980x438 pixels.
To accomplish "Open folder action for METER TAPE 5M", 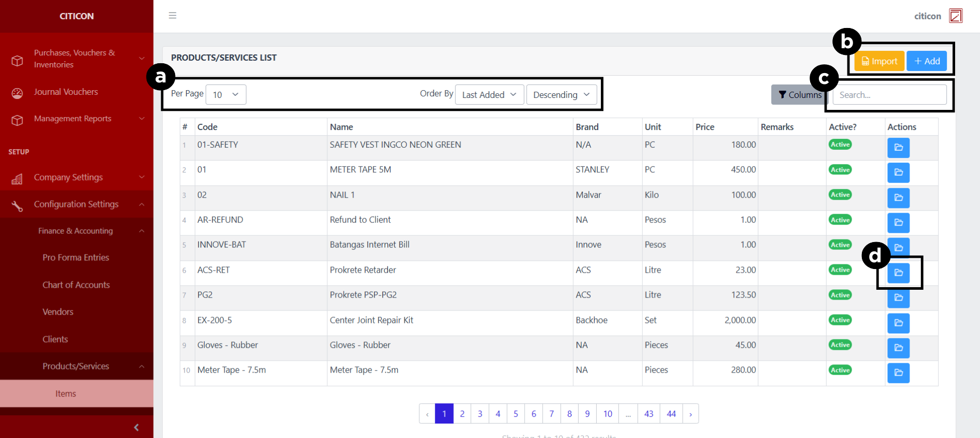I will (x=898, y=173).
